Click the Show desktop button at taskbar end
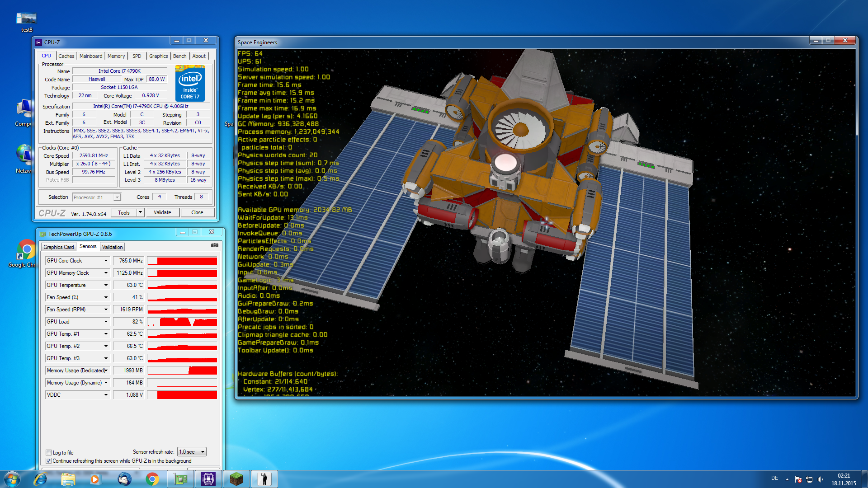The image size is (868, 488). pyautogui.click(x=864, y=479)
